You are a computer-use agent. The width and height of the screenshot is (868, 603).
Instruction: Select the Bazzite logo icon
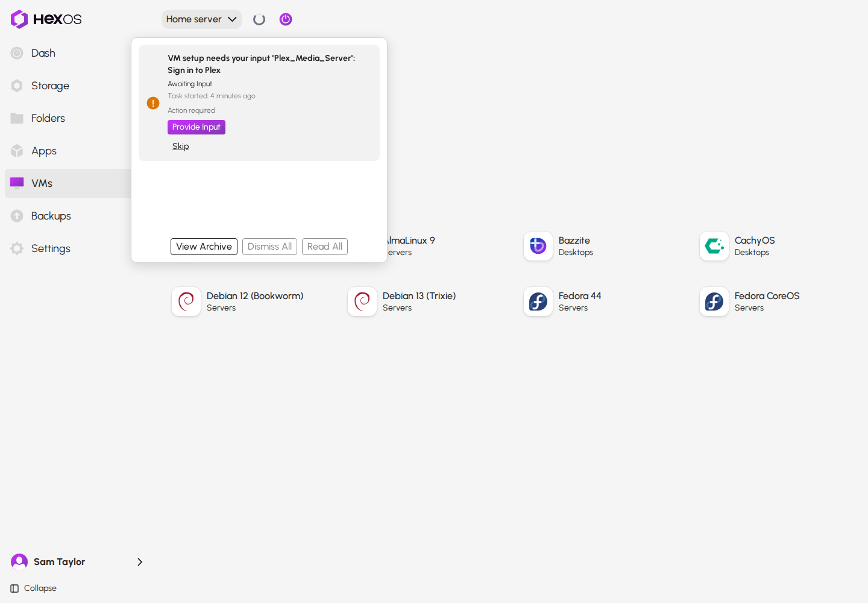538,246
